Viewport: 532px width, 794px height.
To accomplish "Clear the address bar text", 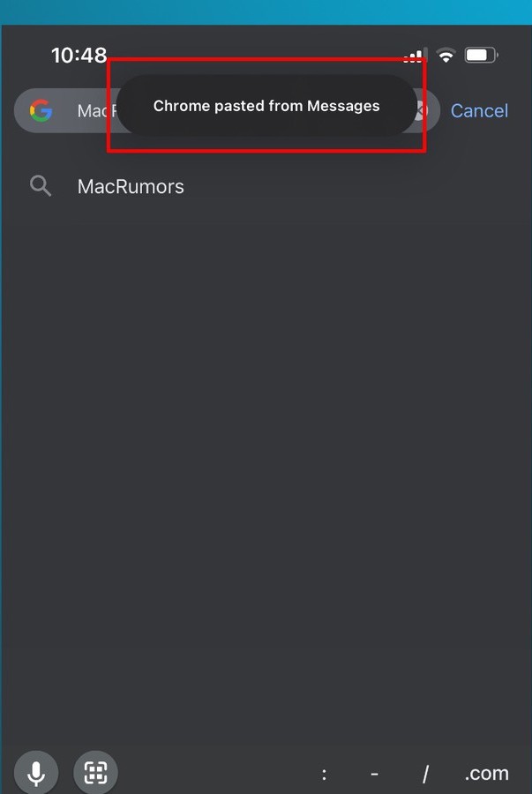I will (x=422, y=111).
